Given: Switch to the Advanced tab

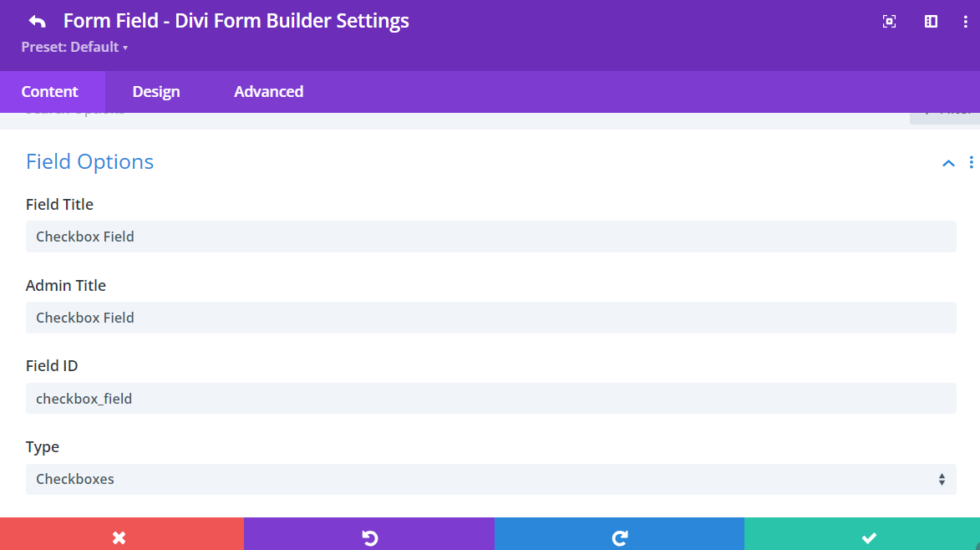Looking at the screenshot, I should tap(268, 91).
